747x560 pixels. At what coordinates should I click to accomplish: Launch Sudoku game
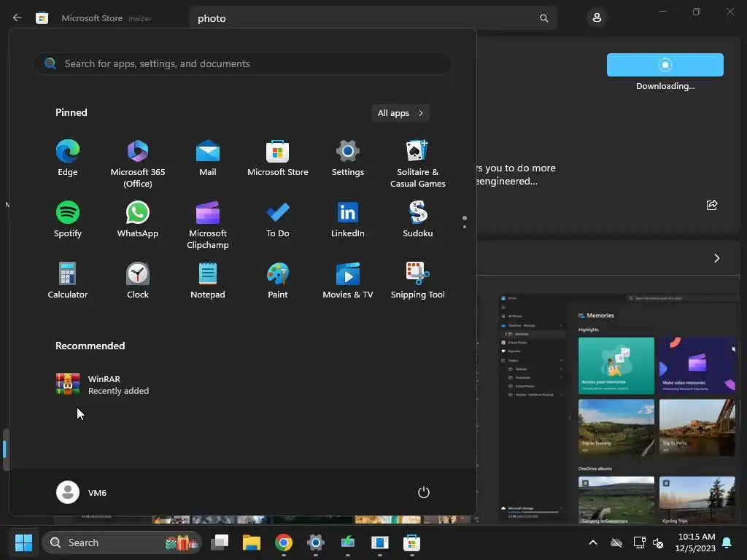[418, 219]
